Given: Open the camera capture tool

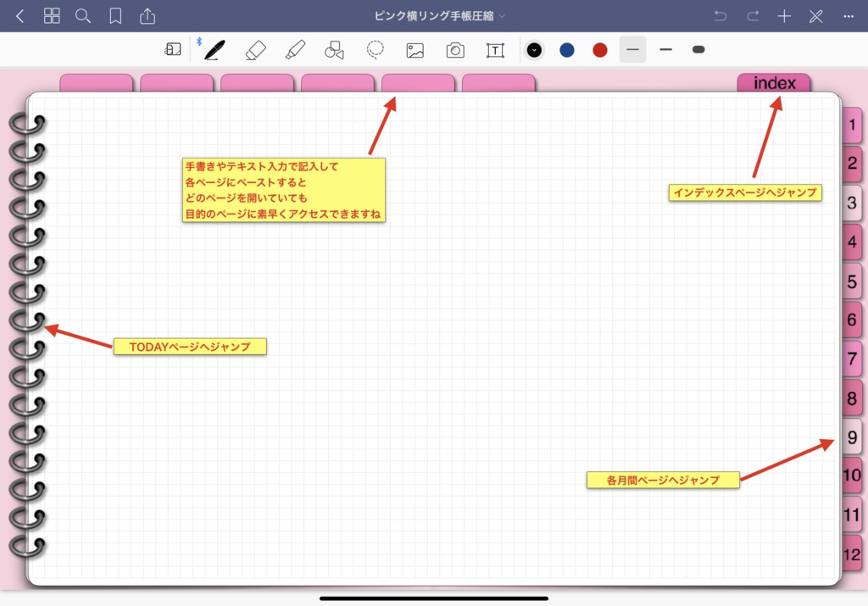Looking at the screenshot, I should coord(455,49).
